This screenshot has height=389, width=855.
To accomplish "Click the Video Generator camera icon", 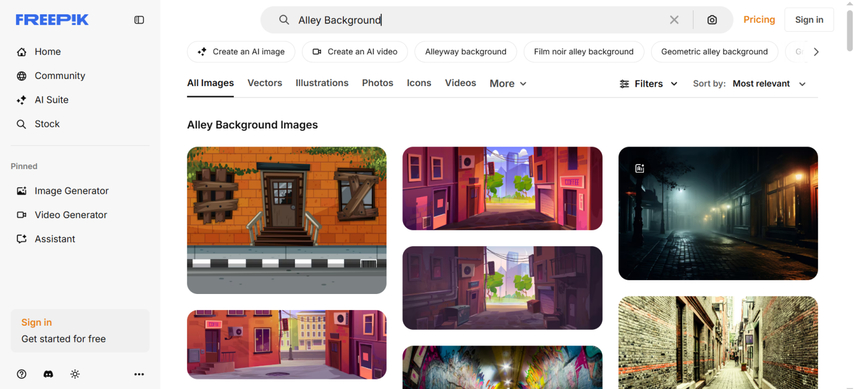I will tap(21, 215).
